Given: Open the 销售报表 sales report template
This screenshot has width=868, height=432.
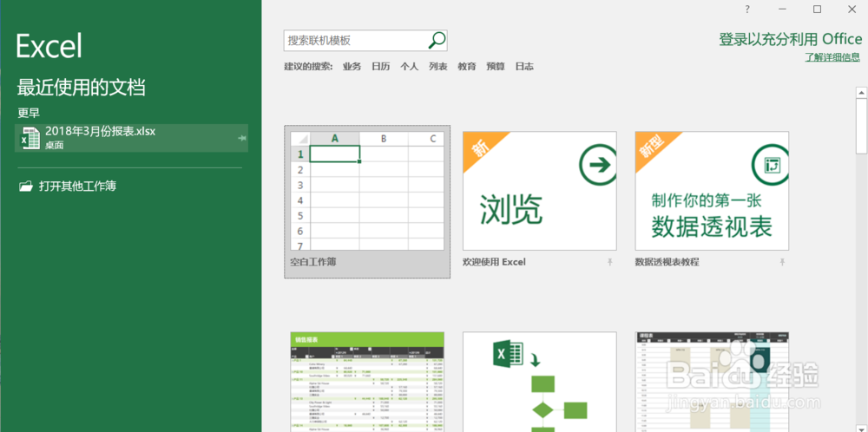Looking at the screenshot, I should pos(367,382).
